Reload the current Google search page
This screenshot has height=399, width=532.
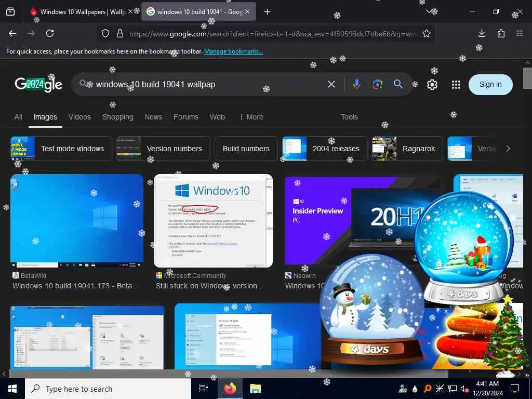click(x=50, y=33)
